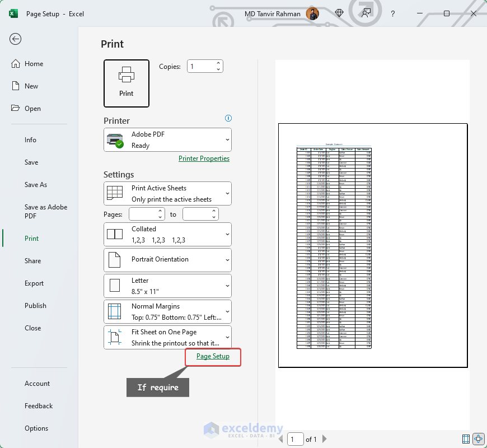Select Save as Adobe PDF

tap(46, 211)
